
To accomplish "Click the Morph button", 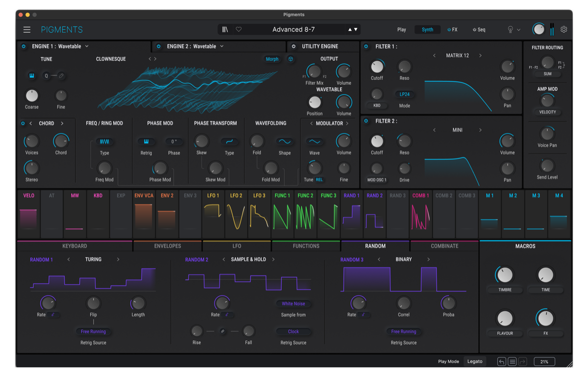I will [272, 59].
